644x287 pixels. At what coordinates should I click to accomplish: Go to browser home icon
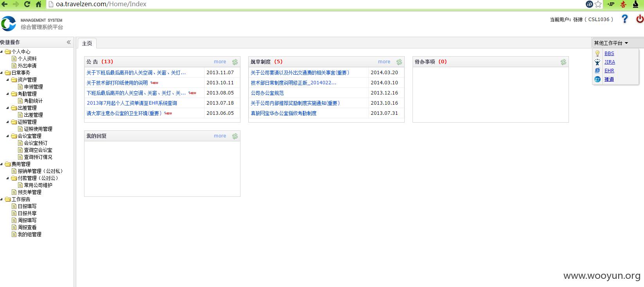point(38,4)
